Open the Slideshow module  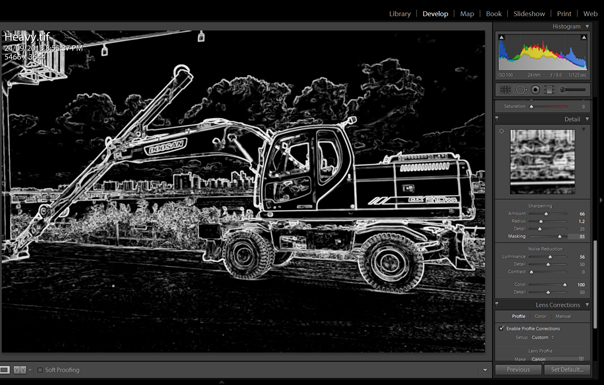tap(529, 13)
